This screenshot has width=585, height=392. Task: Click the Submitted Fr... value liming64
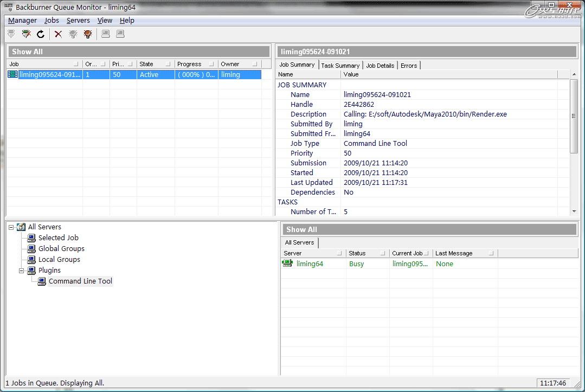click(357, 133)
